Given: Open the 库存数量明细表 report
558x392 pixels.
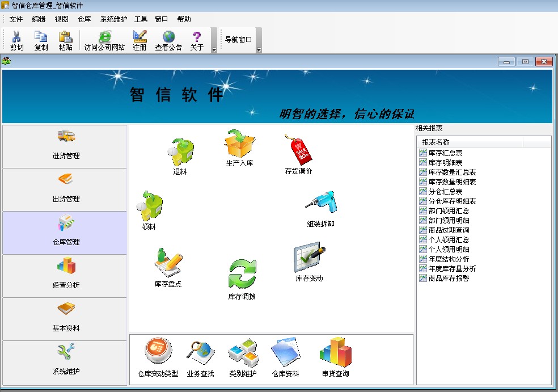Looking at the screenshot, I should point(447,182).
